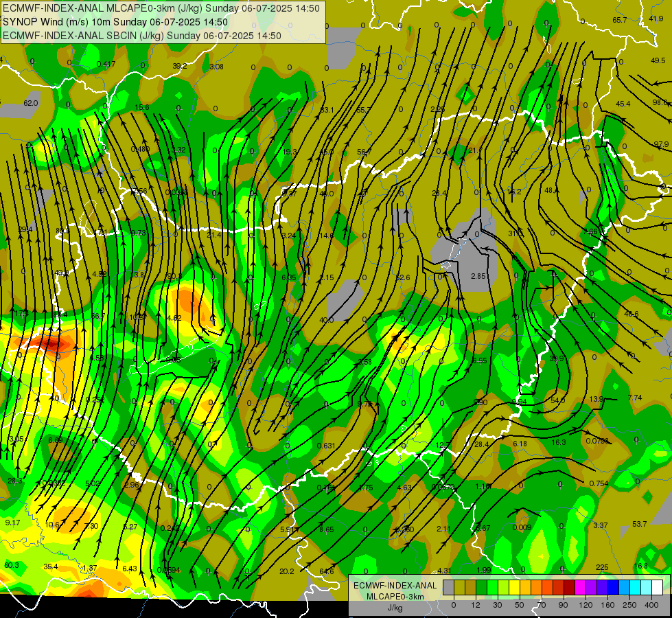Screen dimensions: 672x618
Task: Click the map value 0.754
Action: (x=599, y=483)
